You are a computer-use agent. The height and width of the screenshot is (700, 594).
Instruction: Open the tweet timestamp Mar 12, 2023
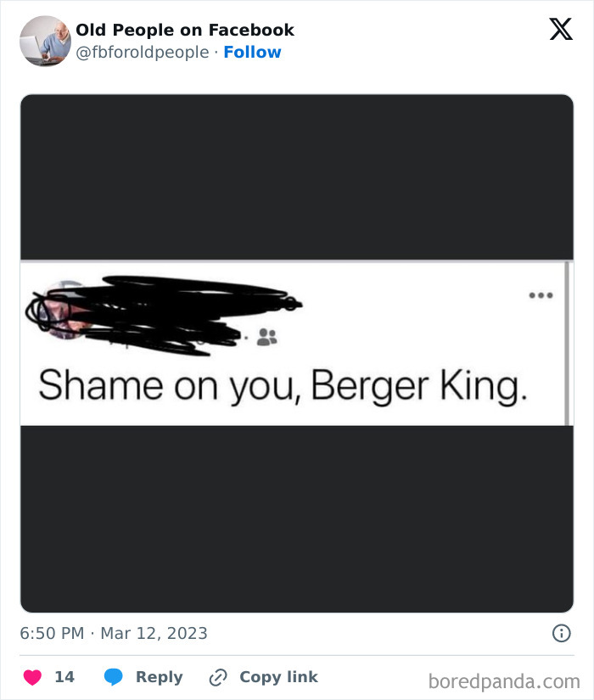tap(155, 632)
